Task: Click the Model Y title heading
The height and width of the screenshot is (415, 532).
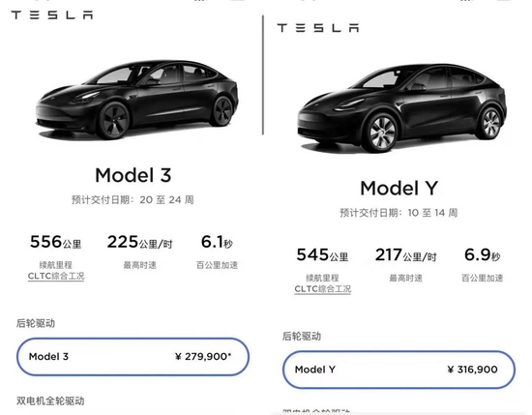Action: point(399,188)
